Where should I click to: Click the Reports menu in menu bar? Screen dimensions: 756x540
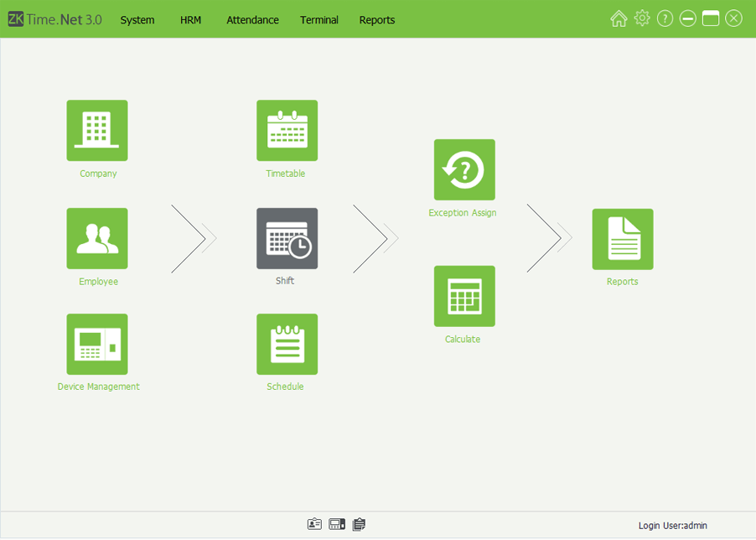[377, 19]
